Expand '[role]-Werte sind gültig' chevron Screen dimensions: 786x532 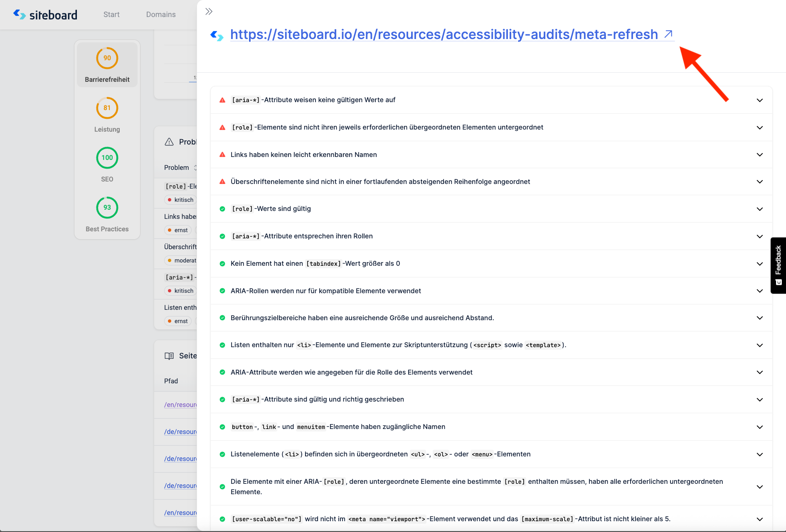tap(760, 209)
